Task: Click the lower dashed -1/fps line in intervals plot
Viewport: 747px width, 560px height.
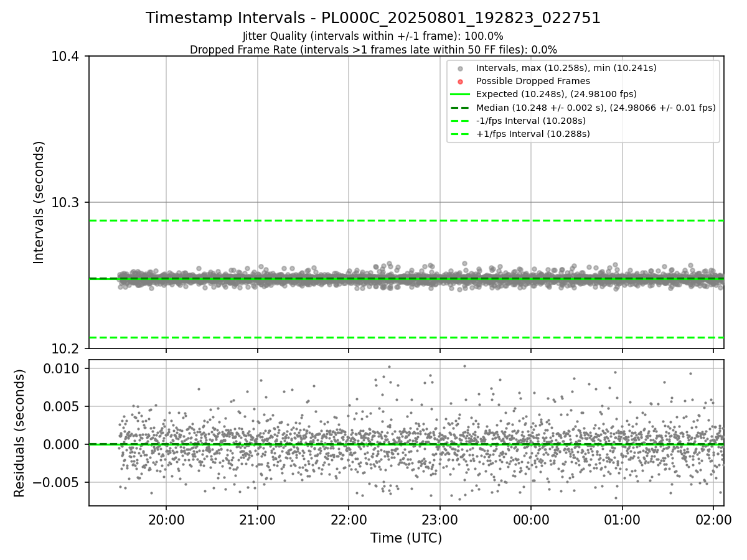Action: (x=406, y=337)
